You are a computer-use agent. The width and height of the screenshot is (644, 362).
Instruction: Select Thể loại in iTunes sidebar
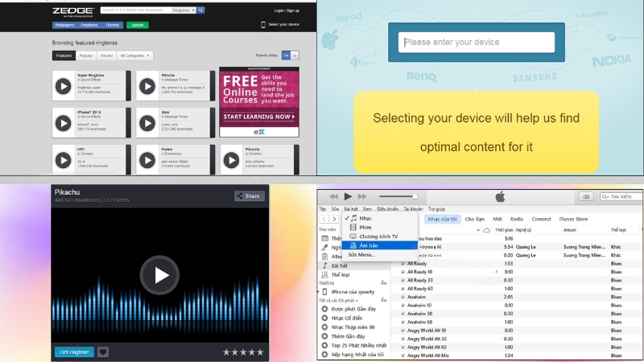341,274
